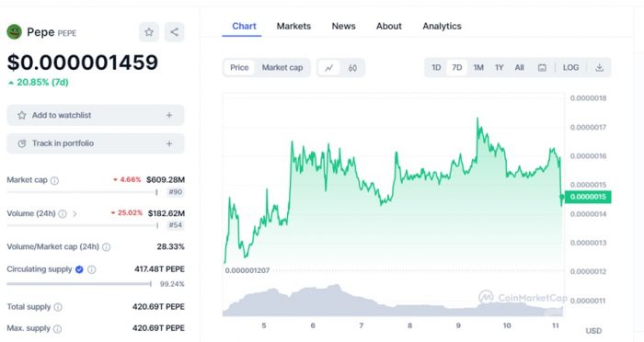This screenshot has height=342, width=644.
Task: Expand Track in portfolio plus sign
Action: pyautogui.click(x=169, y=143)
